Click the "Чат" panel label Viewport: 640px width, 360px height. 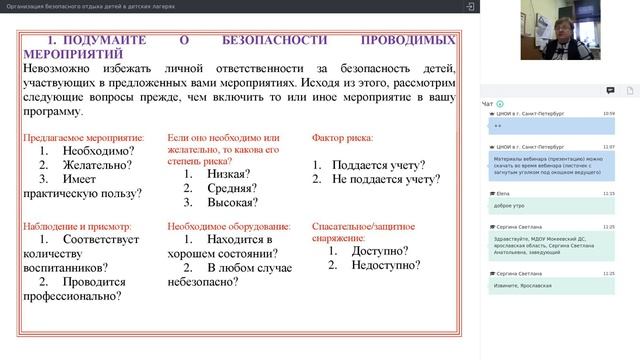point(487,104)
